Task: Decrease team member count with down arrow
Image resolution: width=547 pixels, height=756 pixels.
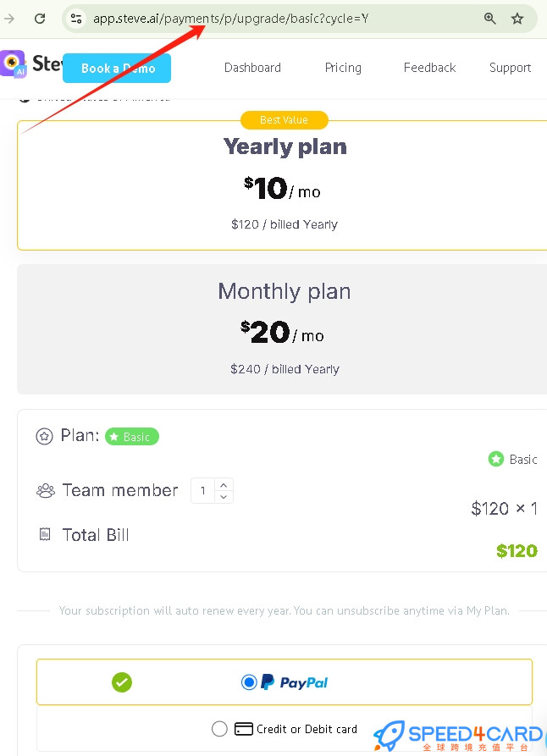Action: click(x=224, y=497)
